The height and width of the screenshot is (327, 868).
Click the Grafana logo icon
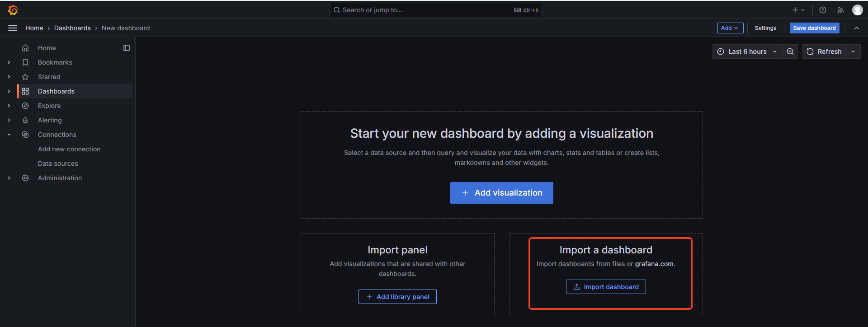click(x=13, y=10)
